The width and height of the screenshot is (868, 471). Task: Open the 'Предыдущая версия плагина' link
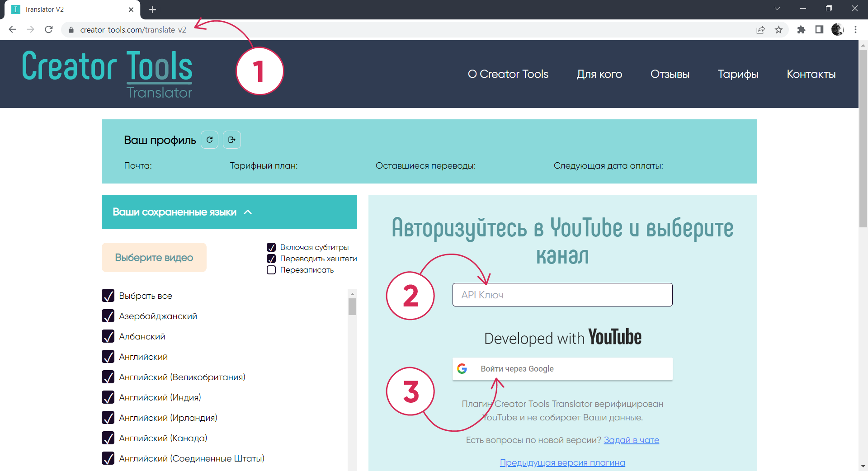click(562, 462)
